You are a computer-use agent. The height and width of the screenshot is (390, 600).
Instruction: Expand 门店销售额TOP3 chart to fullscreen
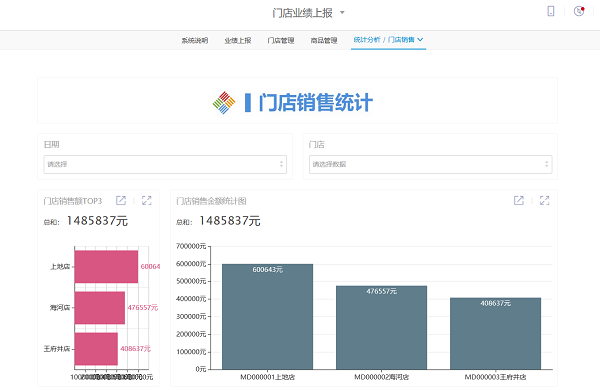pos(147,201)
